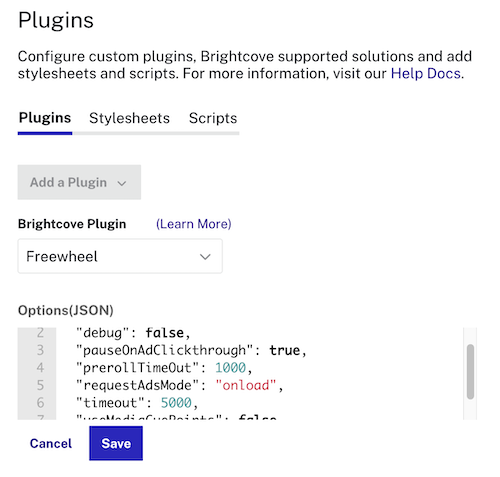
Task: Click line number 6 in gutter
Action: pyautogui.click(x=40, y=403)
